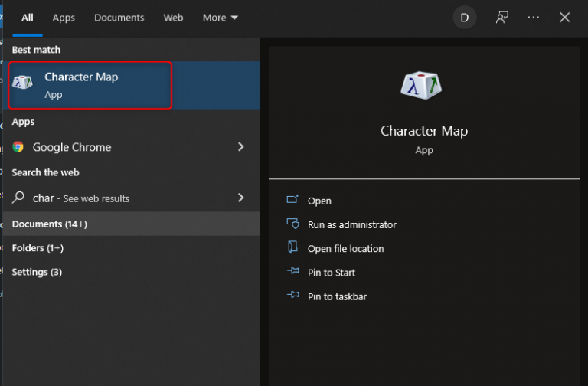Pin Character Map to taskbar
Screen dimensions: 588x386
tap(337, 296)
